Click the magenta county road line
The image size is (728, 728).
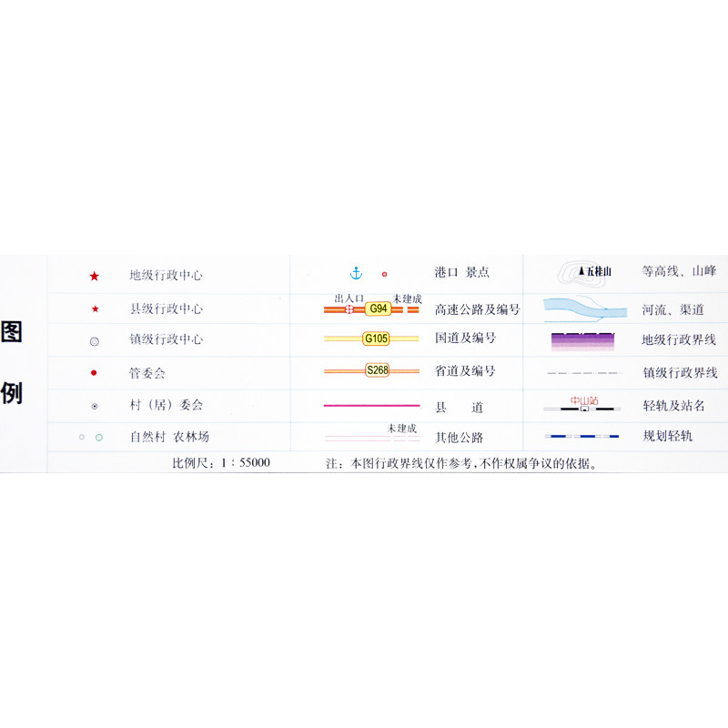click(371, 405)
